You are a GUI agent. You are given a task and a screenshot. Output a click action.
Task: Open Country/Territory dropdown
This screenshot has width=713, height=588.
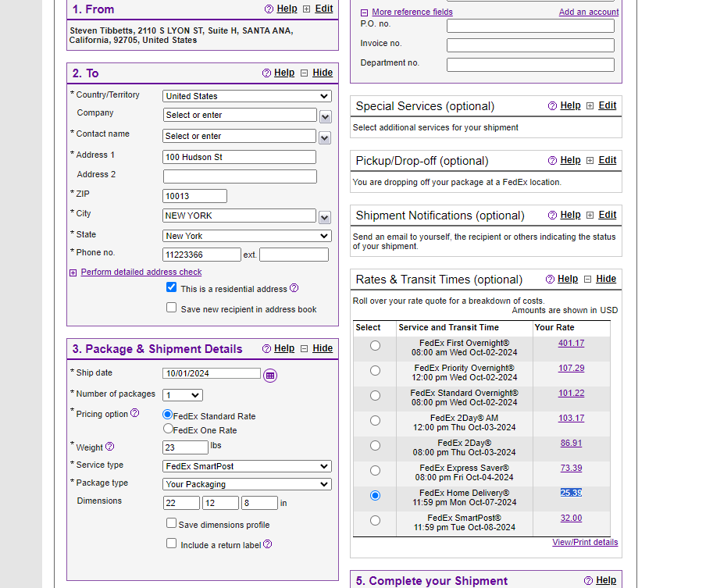tap(247, 96)
